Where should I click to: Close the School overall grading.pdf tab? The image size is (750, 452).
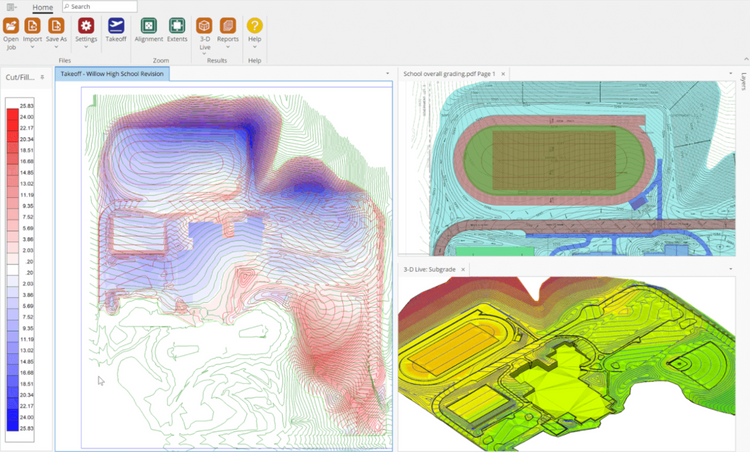tap(503, 74)
